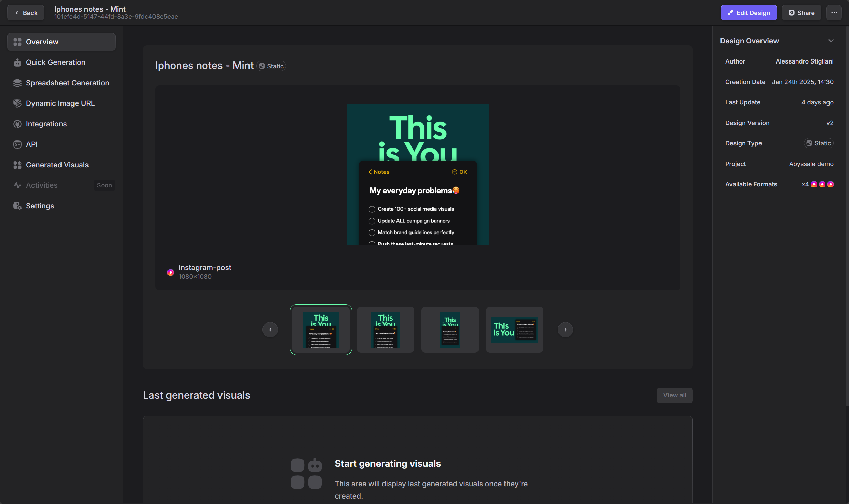This screenshot has width=849, height=504.
Task: Open the three-dots more options menu
Action: pos(834,13)
